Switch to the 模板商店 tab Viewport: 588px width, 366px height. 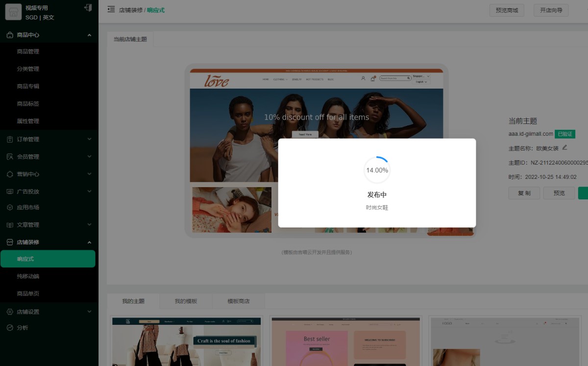tap(238, 301)
